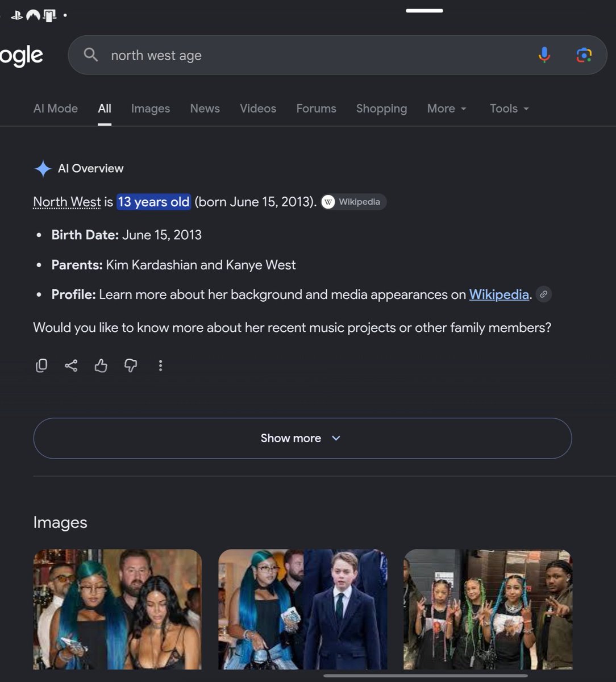
Task: Click Parents: Kim Kardashian and Kanye West
Action: coord(174,265)
